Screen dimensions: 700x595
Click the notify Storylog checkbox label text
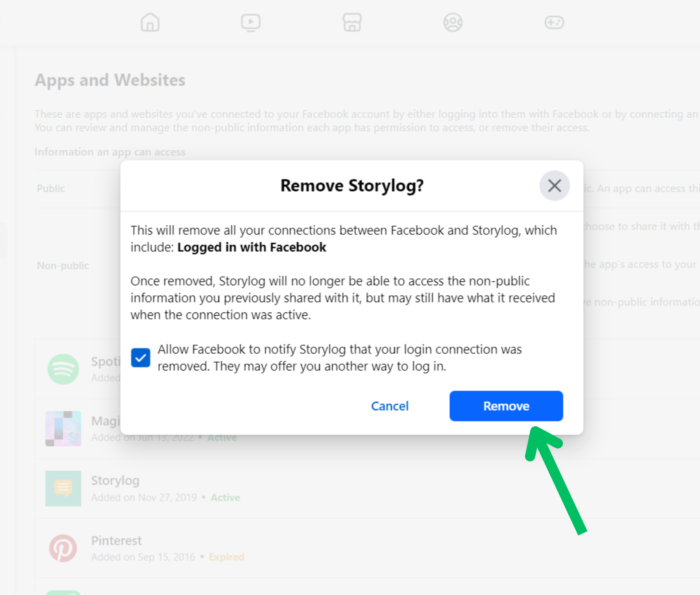tap(339, 358)
